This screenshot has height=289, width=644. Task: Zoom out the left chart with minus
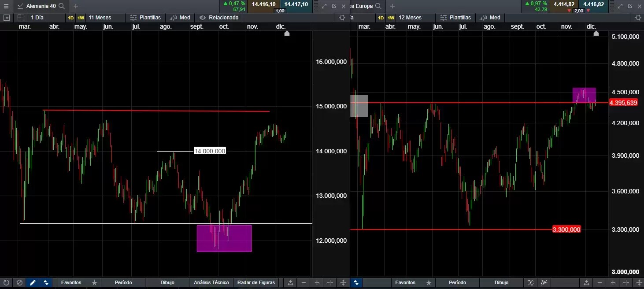303,282
